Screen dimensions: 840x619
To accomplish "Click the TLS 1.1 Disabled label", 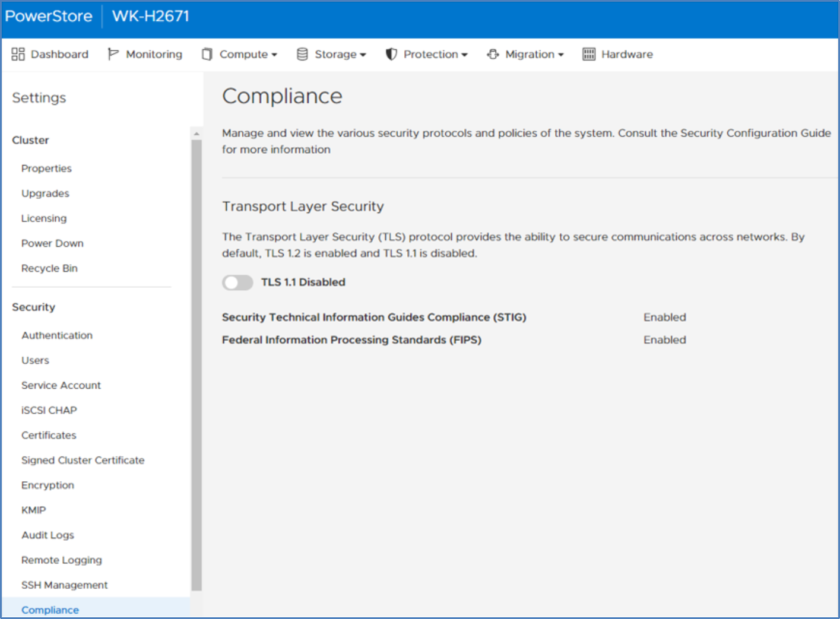I will [303, 282].
